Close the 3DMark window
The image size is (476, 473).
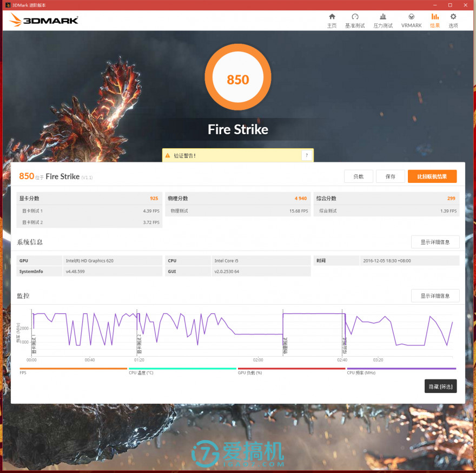coord(465,5)
